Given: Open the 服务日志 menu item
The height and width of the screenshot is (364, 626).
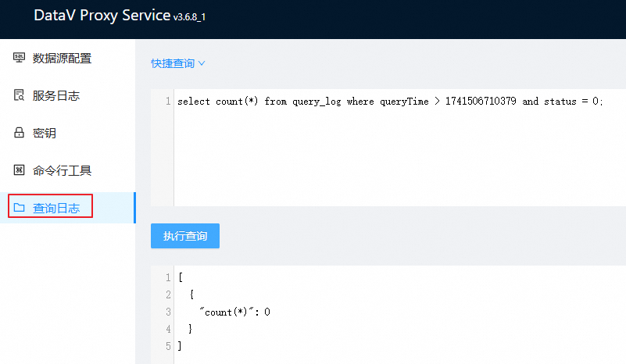Looking at the screenshot, I should tap(67, 95).
